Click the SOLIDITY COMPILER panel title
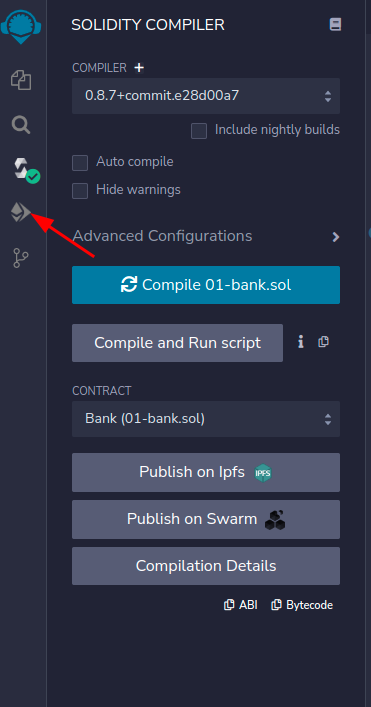This screenshot has height=707, width=371. [148, 25]
